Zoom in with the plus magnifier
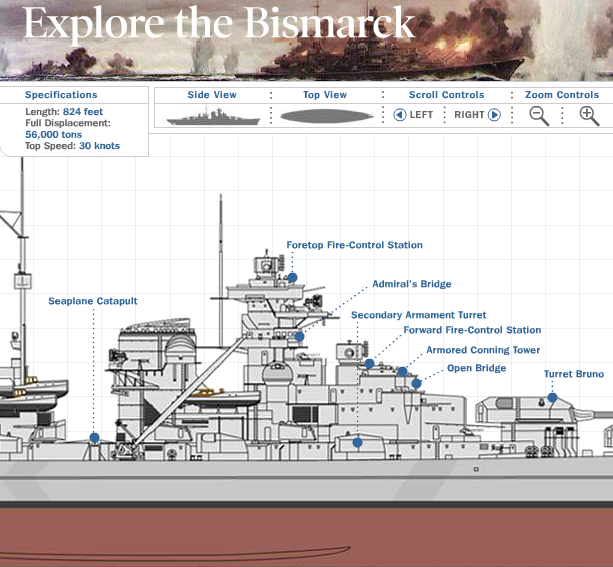 click(589, 116)
